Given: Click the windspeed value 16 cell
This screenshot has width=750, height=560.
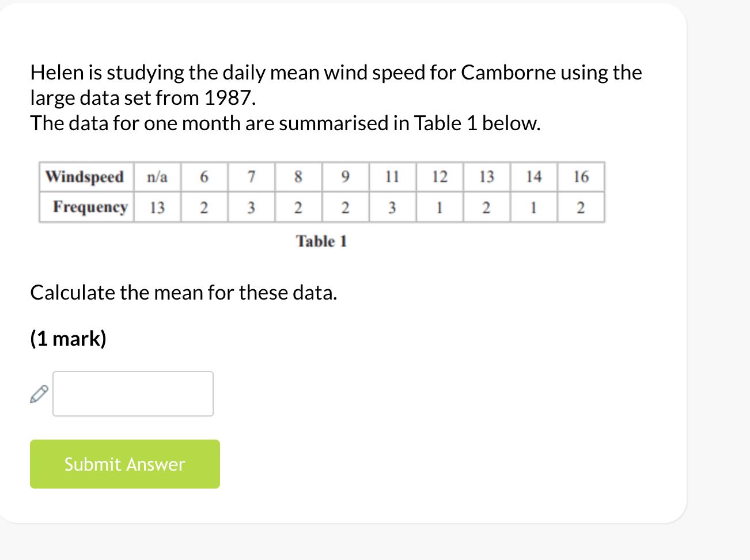Looking at the screenshot, I should [581, 177].
